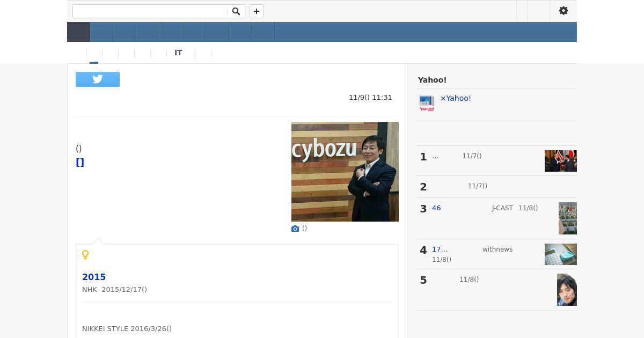Open rank 3 article link "46"
This screenshot has width=644, height=338.
436,208
